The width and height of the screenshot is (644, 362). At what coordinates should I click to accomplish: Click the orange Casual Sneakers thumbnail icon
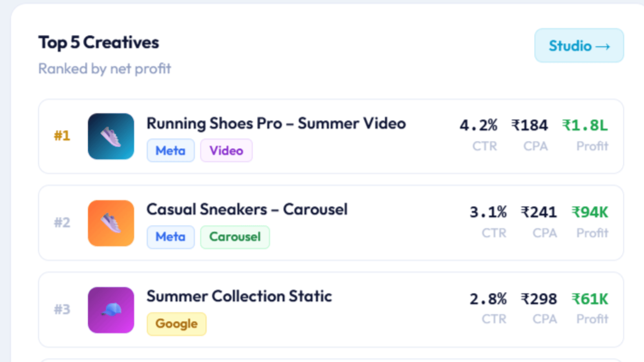click(x=111, y=223)
